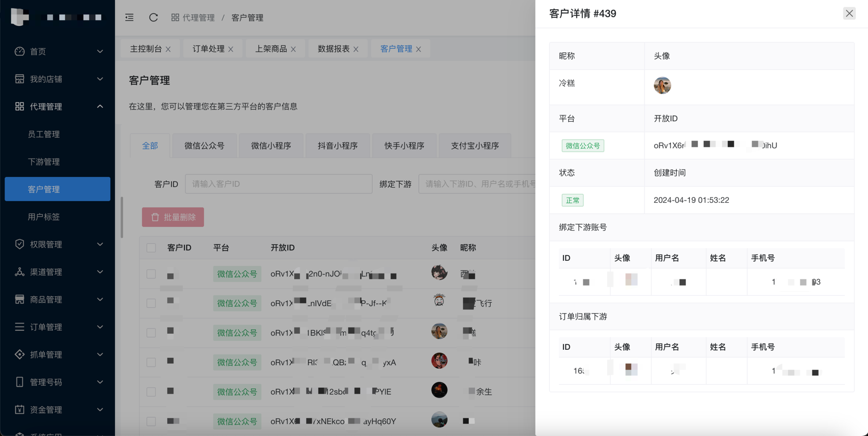Click 代理管理 in the breadcrumb
The image size is (868, 436).
coord(198,18)
